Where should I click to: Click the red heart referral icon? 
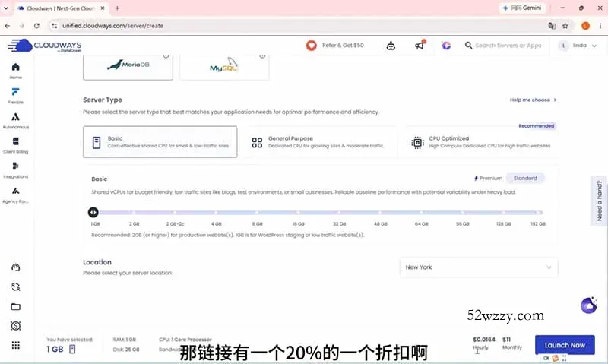(x=311, y=46)
